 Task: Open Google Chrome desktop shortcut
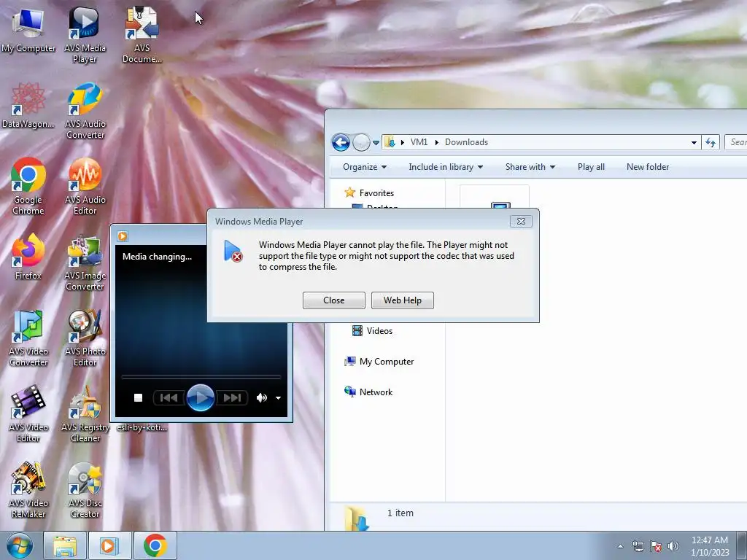28,187
